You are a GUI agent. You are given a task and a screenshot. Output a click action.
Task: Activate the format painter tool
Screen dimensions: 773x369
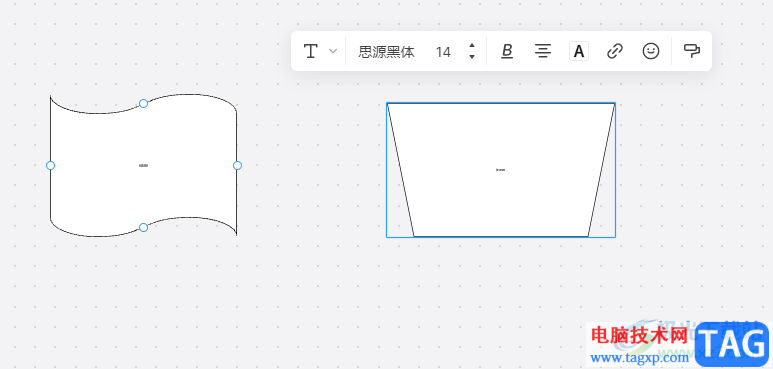pyautogui.click(x=692, y=51)
